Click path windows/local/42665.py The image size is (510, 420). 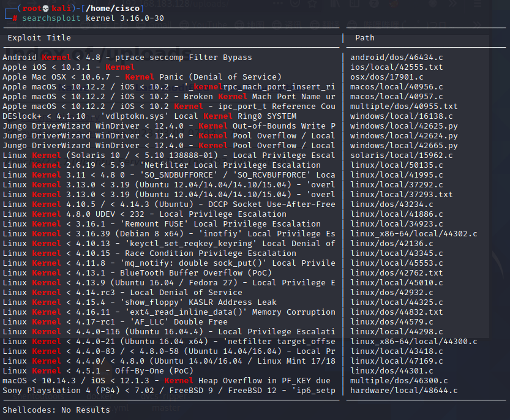coord(403,146)
